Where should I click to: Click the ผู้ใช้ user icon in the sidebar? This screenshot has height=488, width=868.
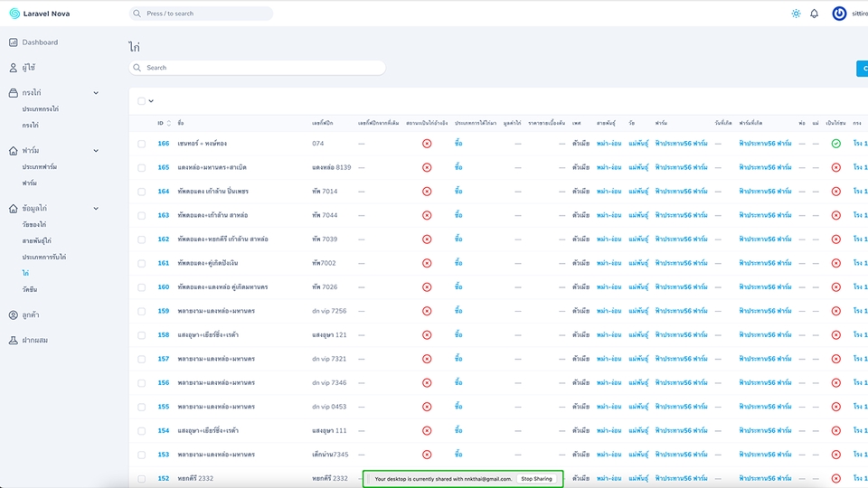pyautogui.click(x=14, y=68)
